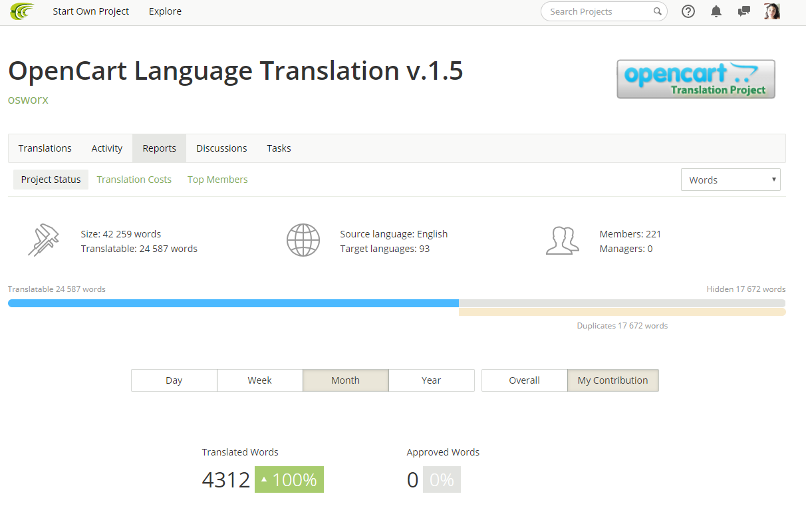Click the members people icon
Viewport: 806px width, 532px height.
coord(562,241)
